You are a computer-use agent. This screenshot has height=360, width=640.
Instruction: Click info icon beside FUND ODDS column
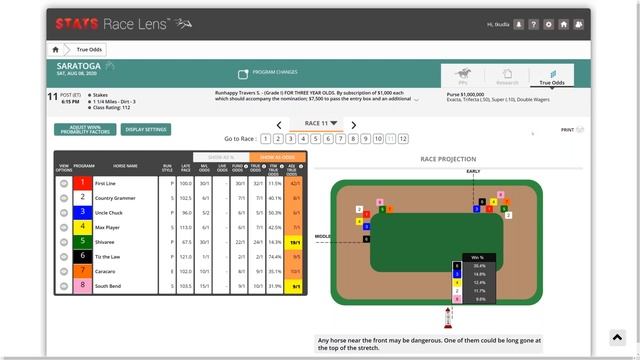(246, 167)
